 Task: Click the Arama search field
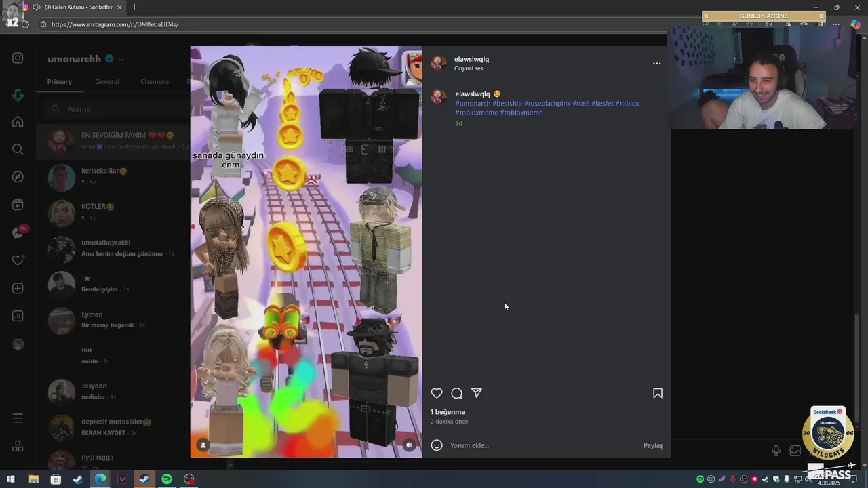pos(119,108)
